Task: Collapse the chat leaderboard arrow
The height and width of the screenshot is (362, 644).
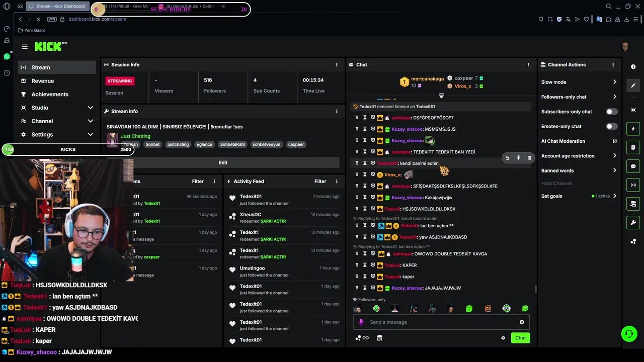Action: click(x=441, y=96)
